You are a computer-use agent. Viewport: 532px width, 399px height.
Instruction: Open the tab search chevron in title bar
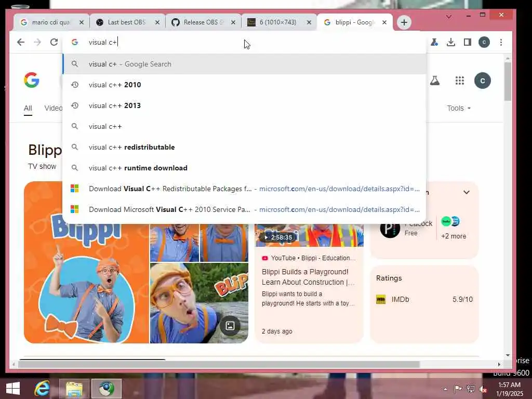click(448, 17)
